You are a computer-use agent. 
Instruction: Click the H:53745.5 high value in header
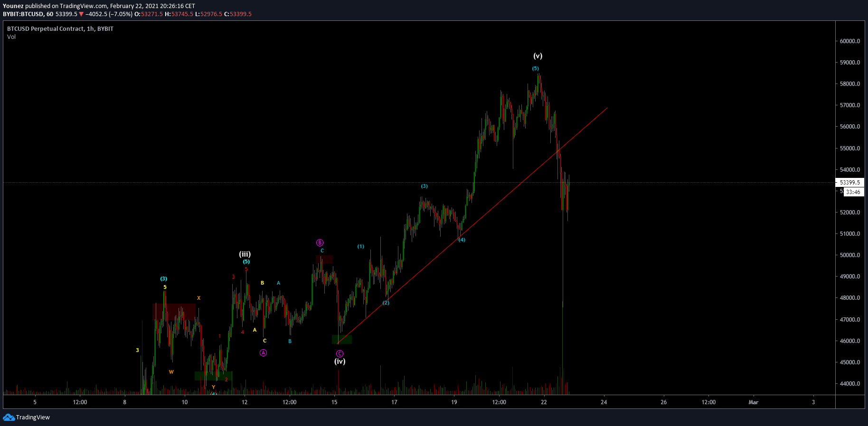pyautogui.click(x=179, y=14)
